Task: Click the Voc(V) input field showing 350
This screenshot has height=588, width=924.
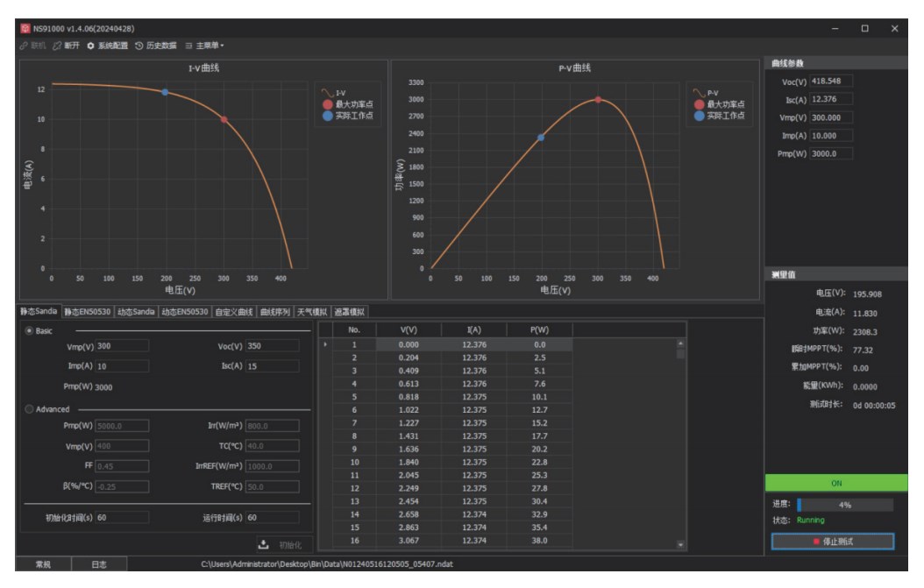Action: 272,346
